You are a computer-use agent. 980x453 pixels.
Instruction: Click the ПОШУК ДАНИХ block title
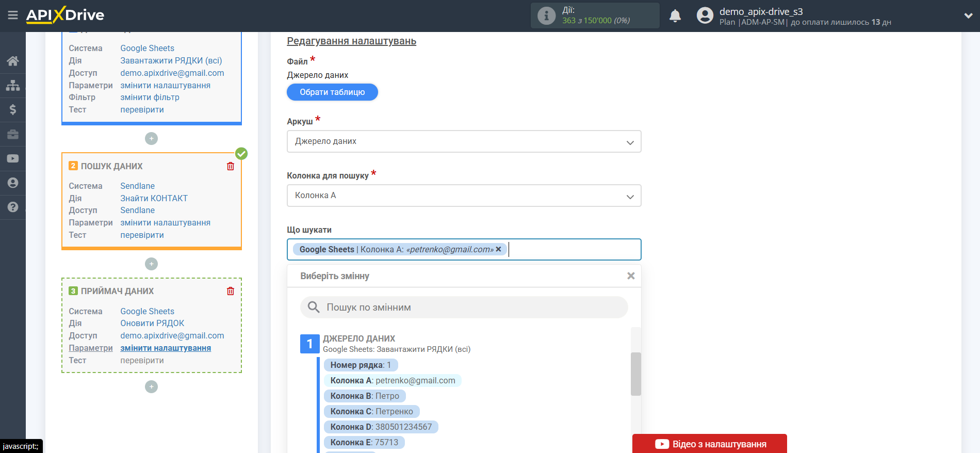111,166
